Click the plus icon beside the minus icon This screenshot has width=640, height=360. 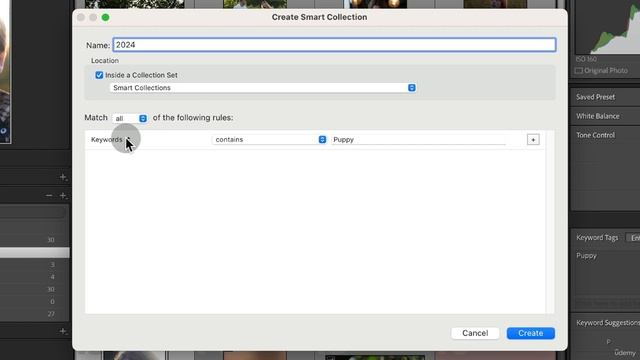63,196
